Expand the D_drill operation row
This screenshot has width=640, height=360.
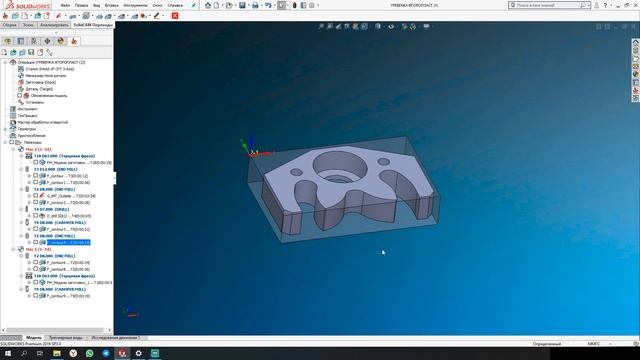[x=29, y=216]
